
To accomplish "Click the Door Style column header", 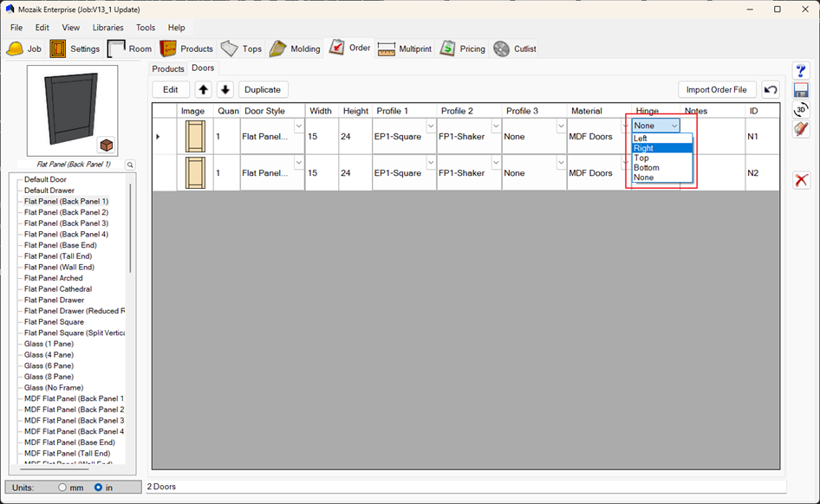I will (x=272, y=111).
